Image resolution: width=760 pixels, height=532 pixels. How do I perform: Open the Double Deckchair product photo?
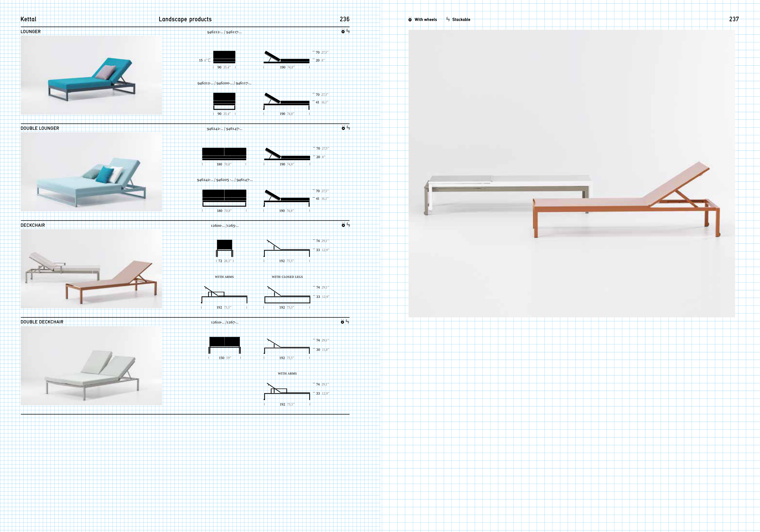92,365
